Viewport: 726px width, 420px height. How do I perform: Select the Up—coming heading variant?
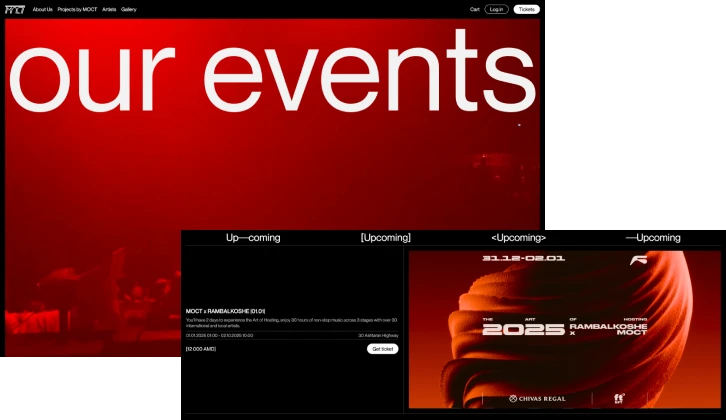point(253,238)
